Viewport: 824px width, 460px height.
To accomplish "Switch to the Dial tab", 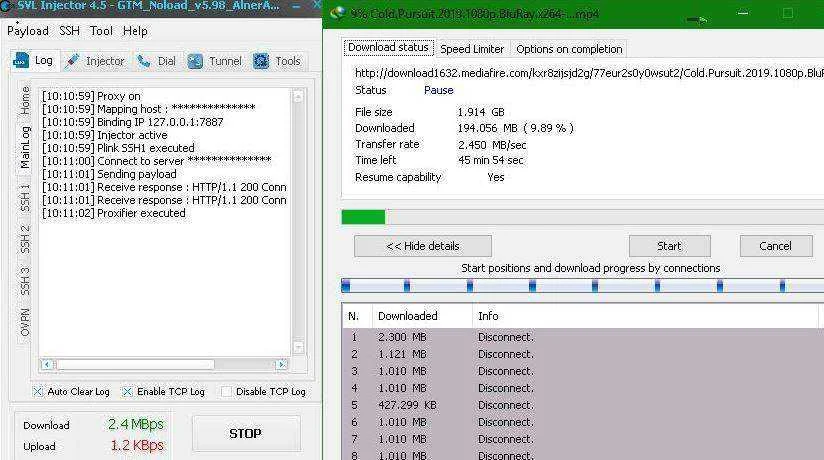I will coord(166,61).
